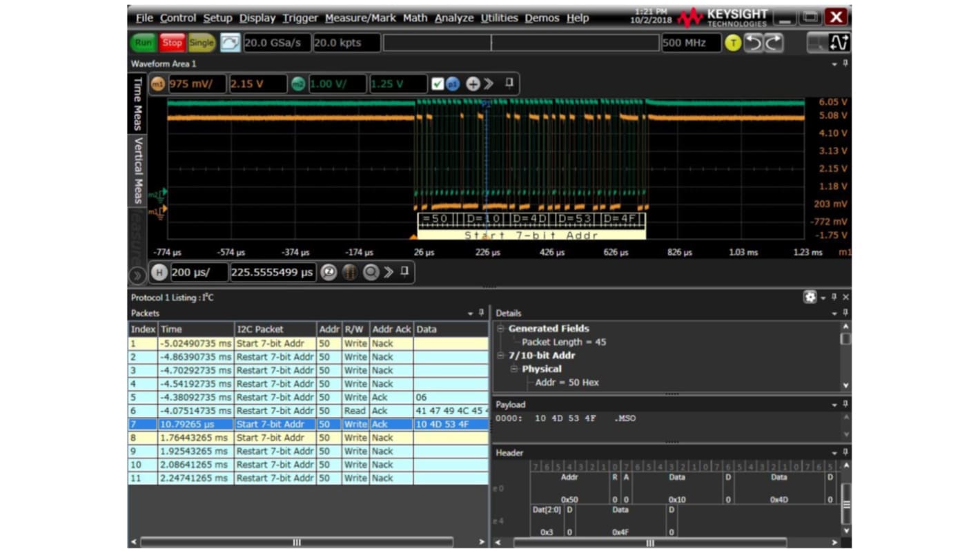Expand the horizontal toolbar double chevron

point(389,272)
